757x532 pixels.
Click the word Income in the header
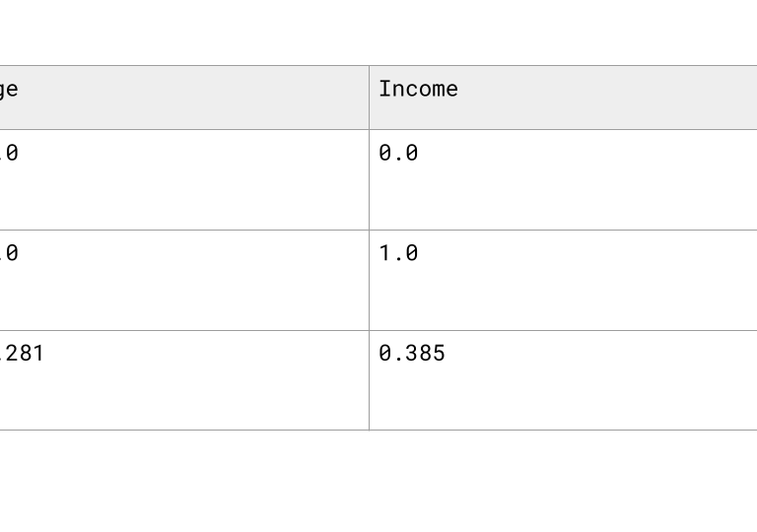pos(418,89)
